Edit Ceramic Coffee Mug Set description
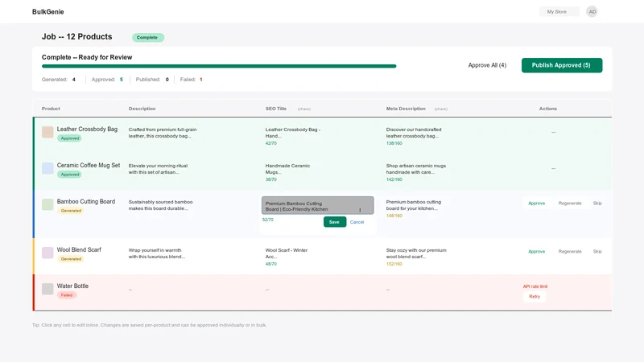 click(x=158, y=169)
